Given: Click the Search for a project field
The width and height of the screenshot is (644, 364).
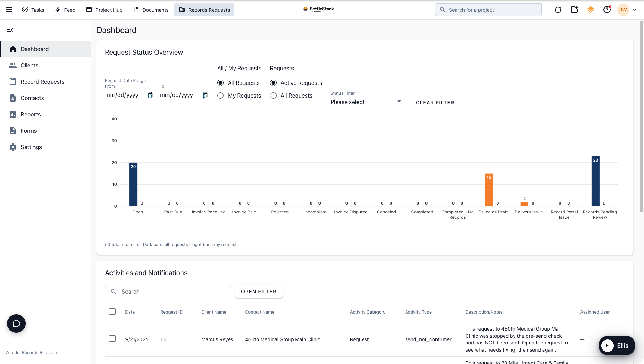Looking at the screenshot, I should pyautogui.click(x=488, y=10).
